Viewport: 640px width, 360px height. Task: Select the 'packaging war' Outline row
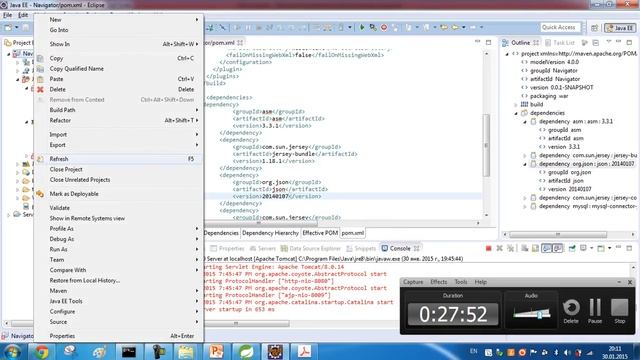549,96
